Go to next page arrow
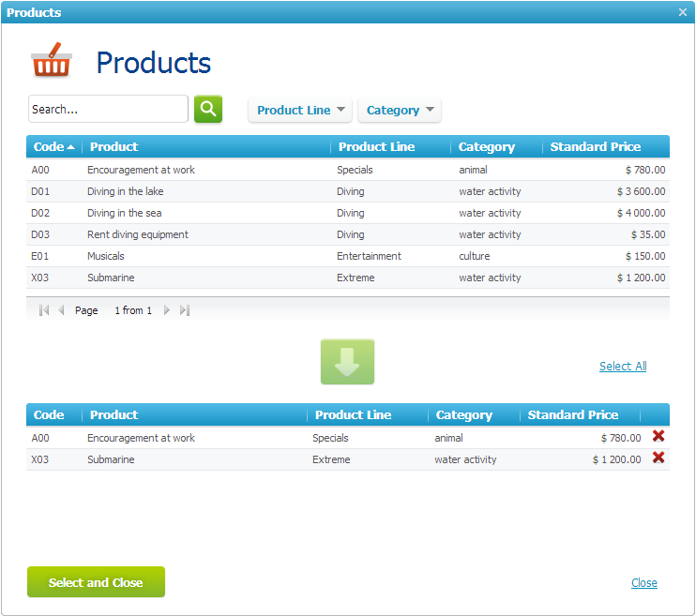The height and width of the screenshot is (616, 696). [x=167, y=310]
